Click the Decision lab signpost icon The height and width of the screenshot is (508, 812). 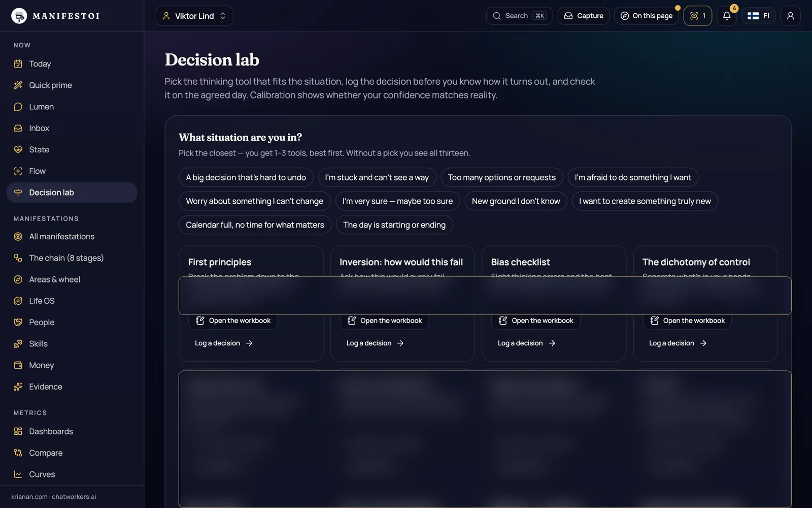pyautogui.click(x=18, y=193)
